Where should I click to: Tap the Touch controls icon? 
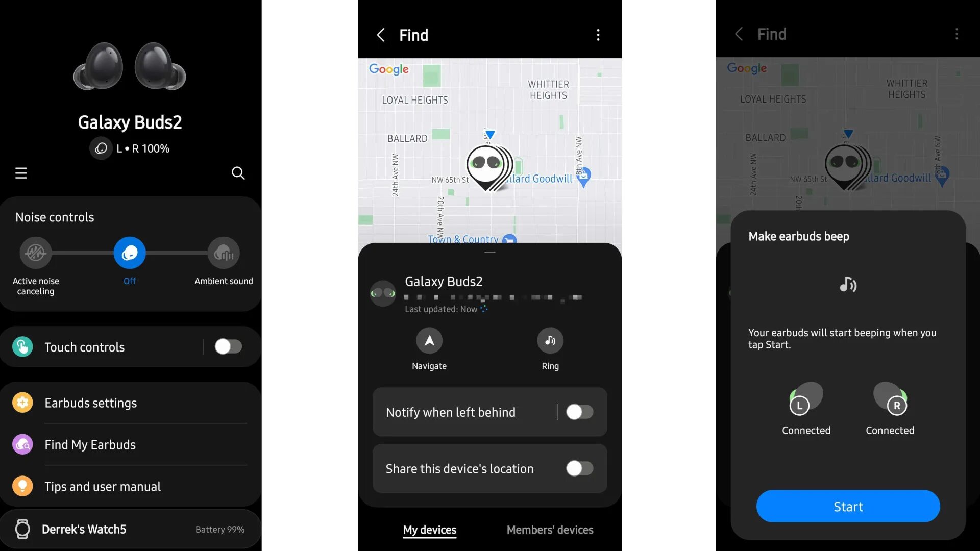23,346
